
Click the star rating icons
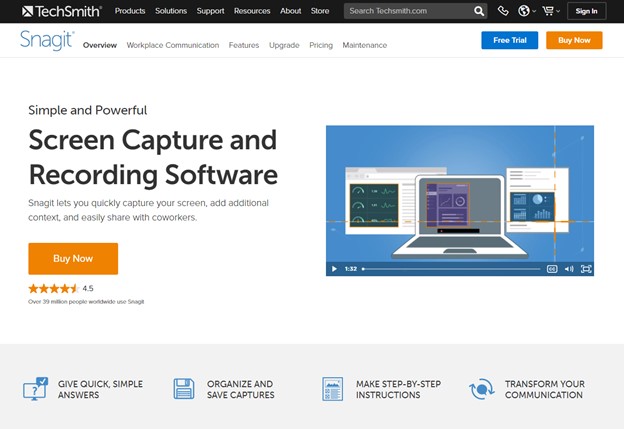pyautogui.click(x=53, y=289)
